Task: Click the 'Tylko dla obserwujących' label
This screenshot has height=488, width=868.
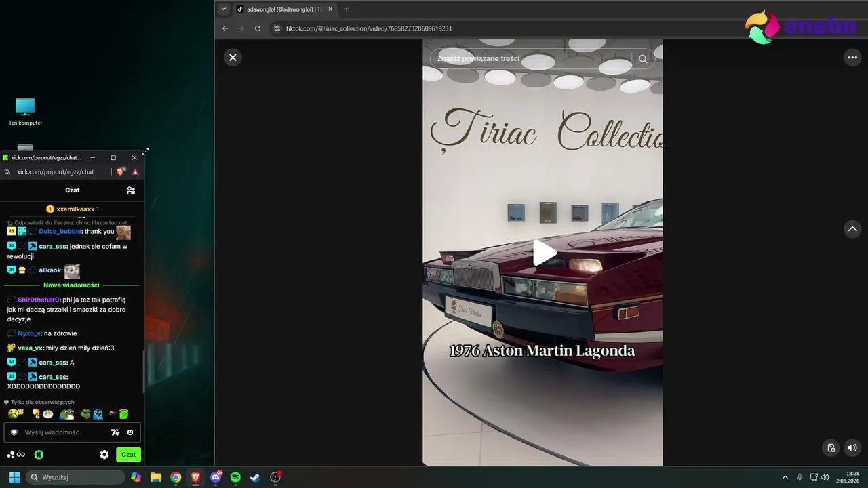Action: [42, 402]
